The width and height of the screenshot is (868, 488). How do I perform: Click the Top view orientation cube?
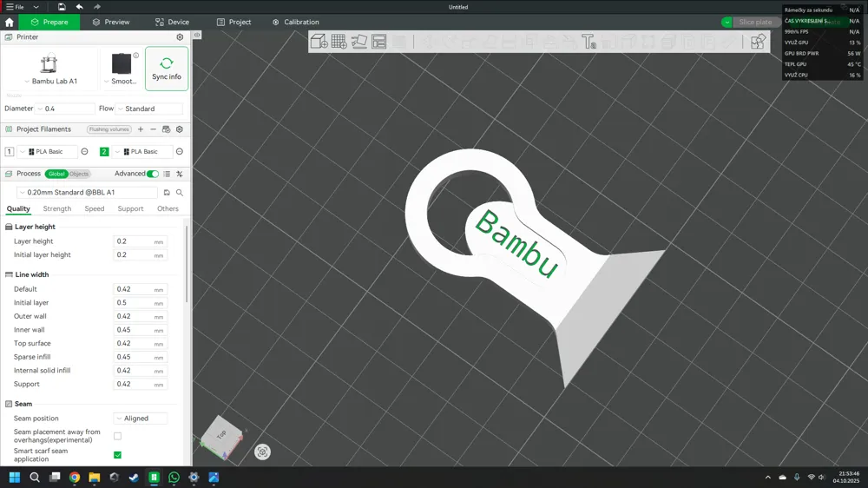point(221,437)
